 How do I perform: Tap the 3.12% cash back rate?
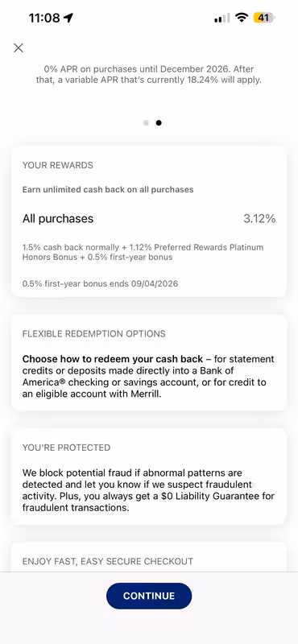259,219
